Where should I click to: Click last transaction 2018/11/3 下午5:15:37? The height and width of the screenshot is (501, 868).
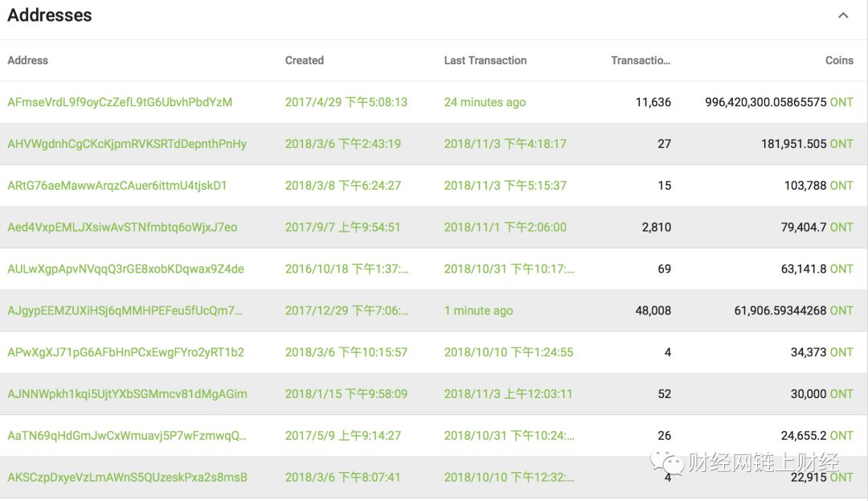pyautogui.click(x=506, y=186)
